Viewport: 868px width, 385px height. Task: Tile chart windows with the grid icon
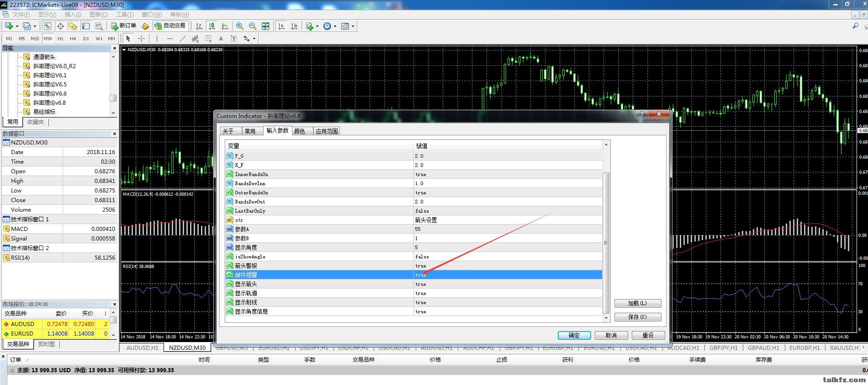(265, 26)
